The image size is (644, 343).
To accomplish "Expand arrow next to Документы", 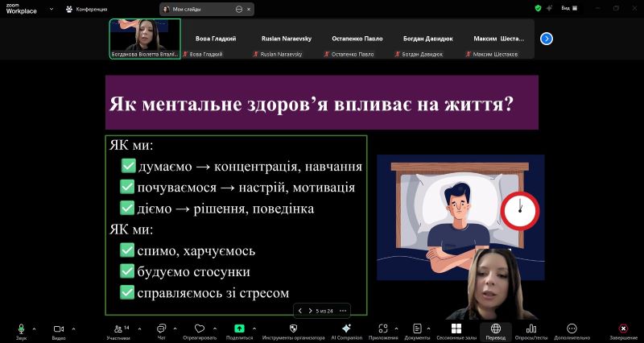I will tap(429, 329).
